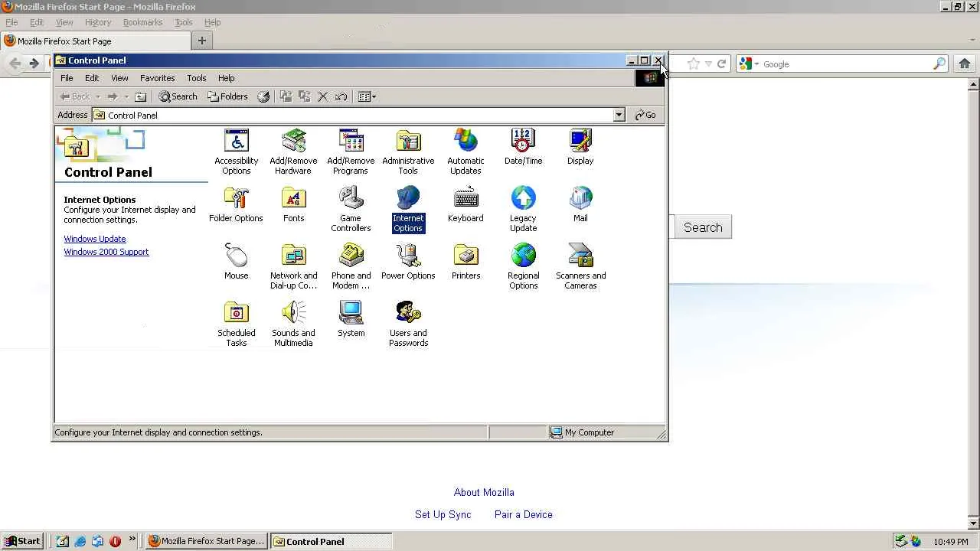Open the Firefox Bookmarks menu

pos(142,22)
